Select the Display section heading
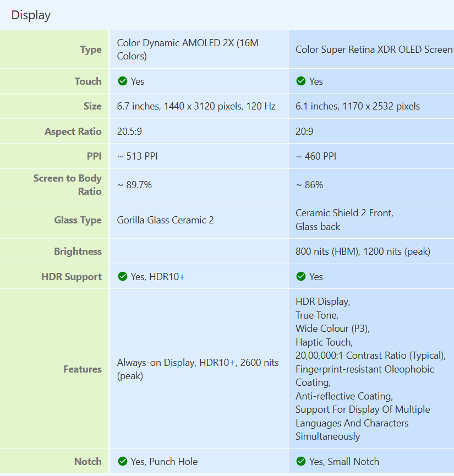454x476 pixels. tap(31, 15)
